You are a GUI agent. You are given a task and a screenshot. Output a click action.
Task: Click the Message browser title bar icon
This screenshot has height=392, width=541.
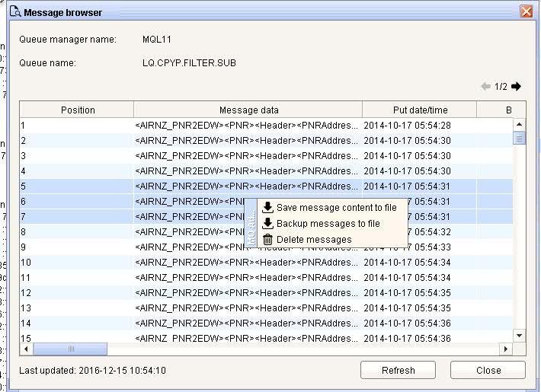pos(15,11)
